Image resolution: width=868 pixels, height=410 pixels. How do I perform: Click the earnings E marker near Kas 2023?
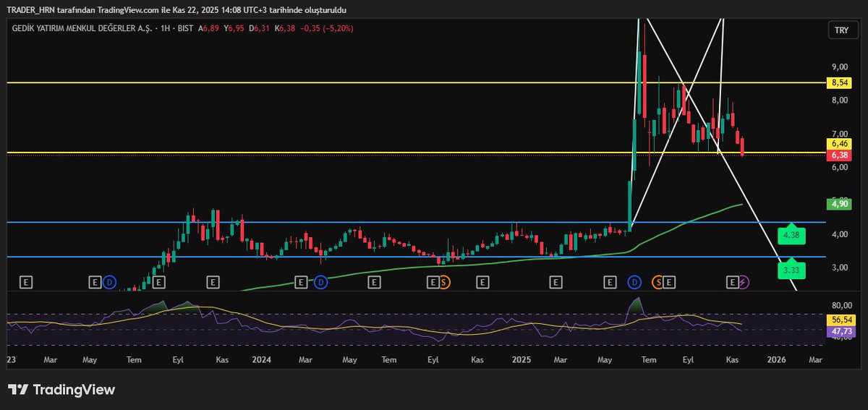coord(213,282)
